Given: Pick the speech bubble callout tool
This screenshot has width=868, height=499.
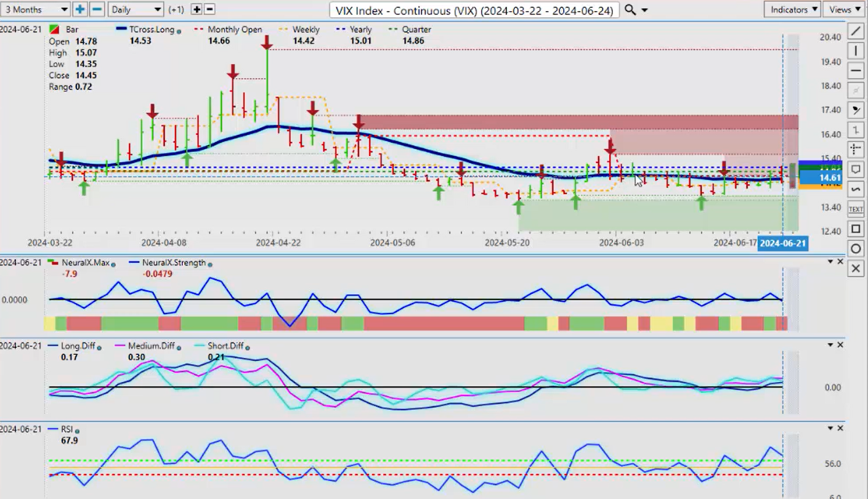Looking at the screenshot, I should (x=856, y=169).
